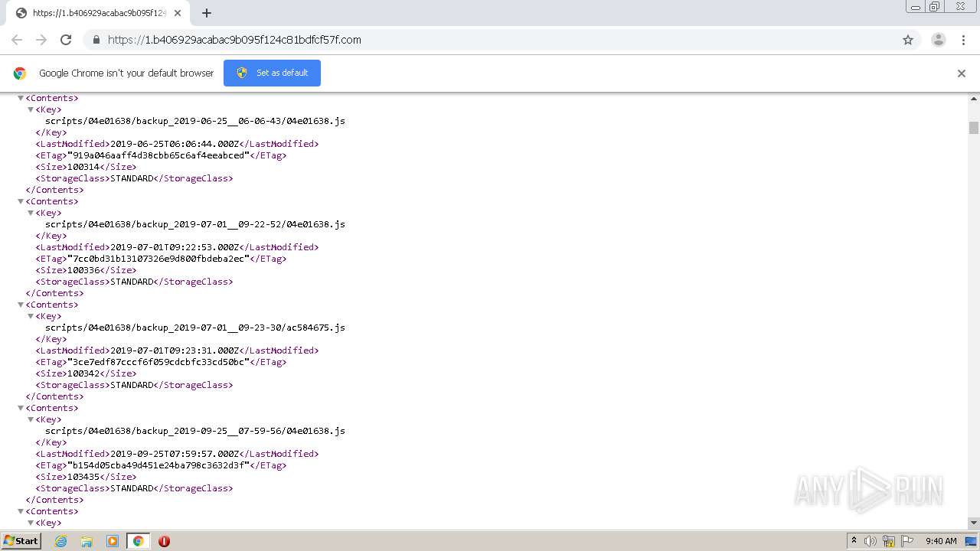Viewport: 980px width, 551px height.
Task: Select LastModified value 2019-07-01T09:22:53.000Z
Action: tap(176, 247)
